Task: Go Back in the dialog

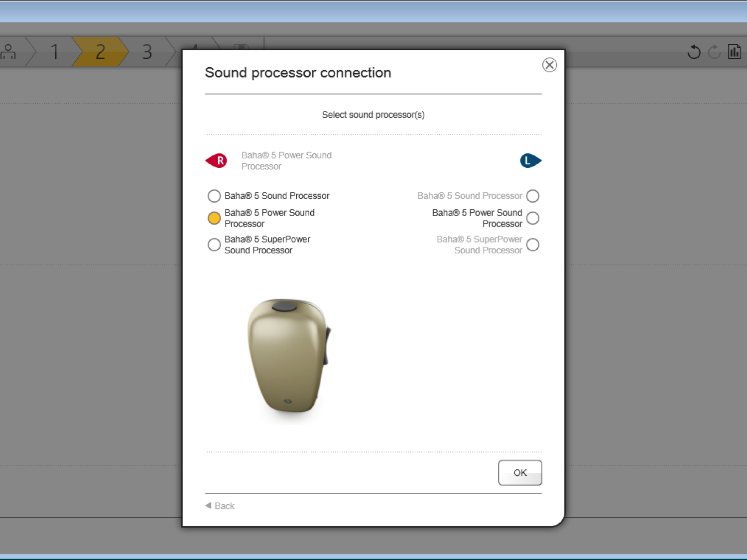Action: pos(220,506)
